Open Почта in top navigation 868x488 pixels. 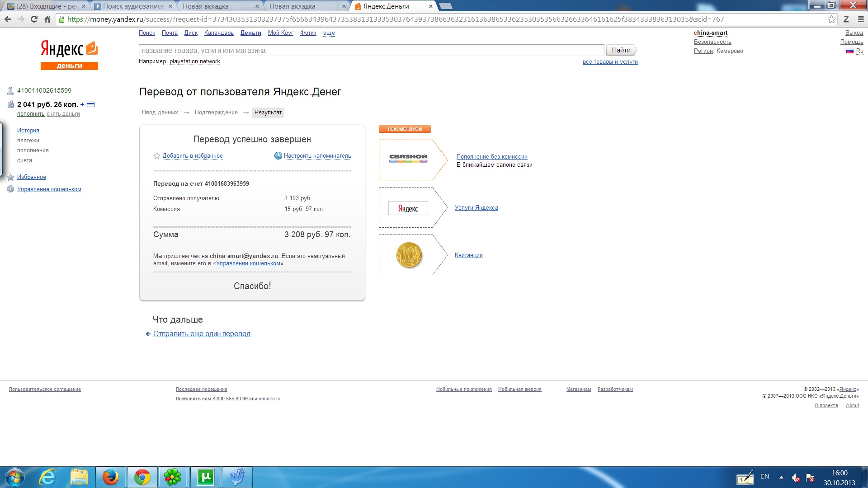(x=170, y=33)
